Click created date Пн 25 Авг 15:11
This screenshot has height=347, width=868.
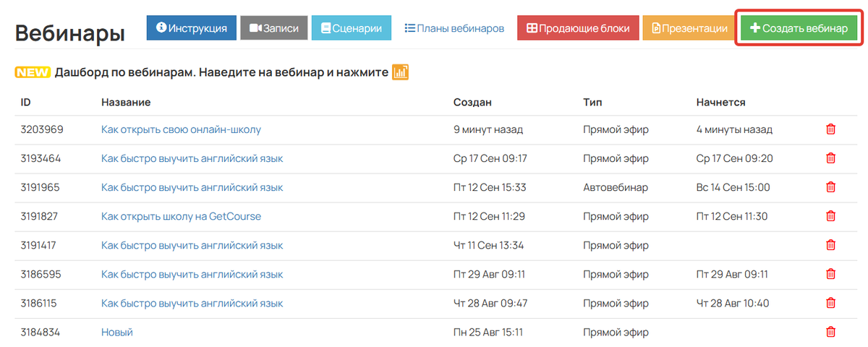tap(488, 332)
